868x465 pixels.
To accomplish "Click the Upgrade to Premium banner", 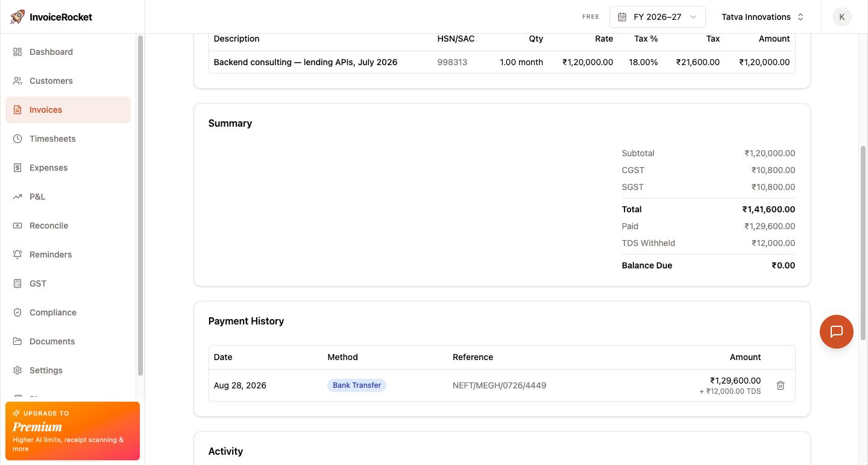I will tap(72, 431).
